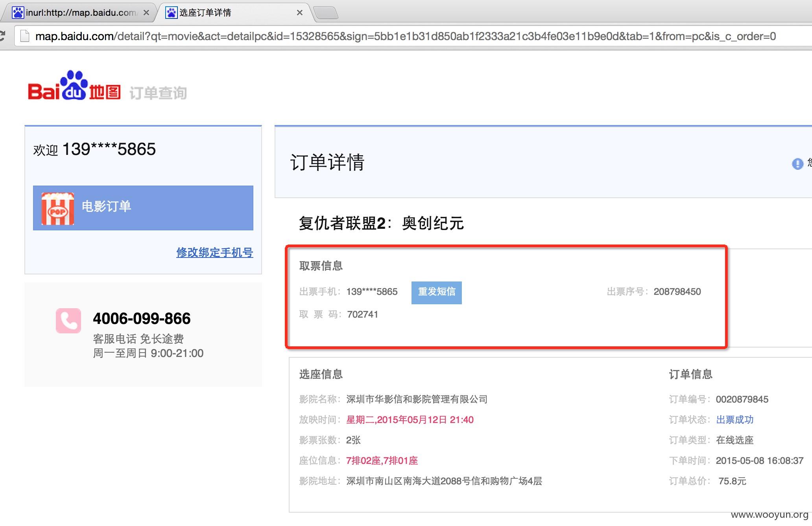Click the 选座信息 heading
The height and width of the screenshot is (526, 812).
pos(321,374)
